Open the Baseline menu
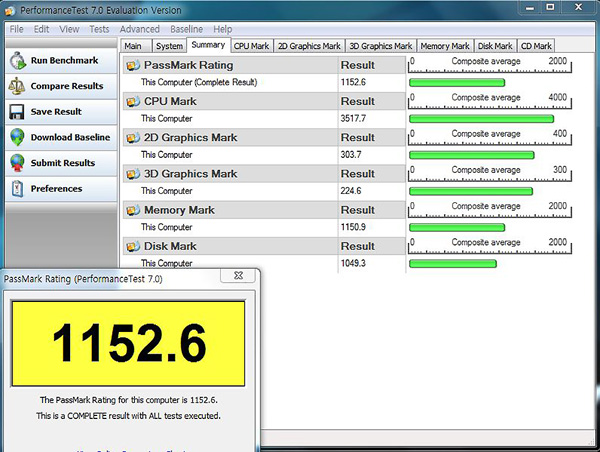 tap(186, 29)
